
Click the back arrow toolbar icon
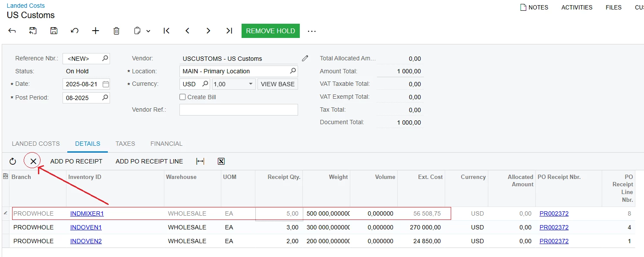tap(12, 31)
